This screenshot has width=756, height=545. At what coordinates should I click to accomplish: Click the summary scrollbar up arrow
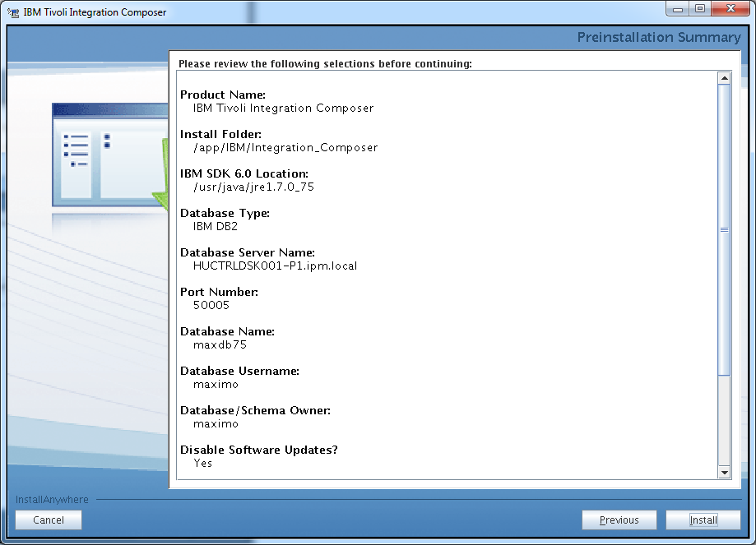tap(724, 77)
